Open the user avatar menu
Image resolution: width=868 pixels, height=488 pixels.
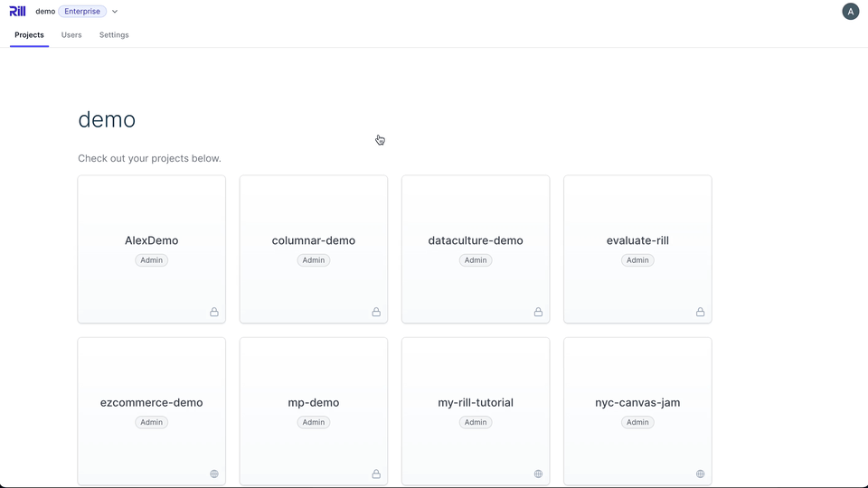point(850,12)
